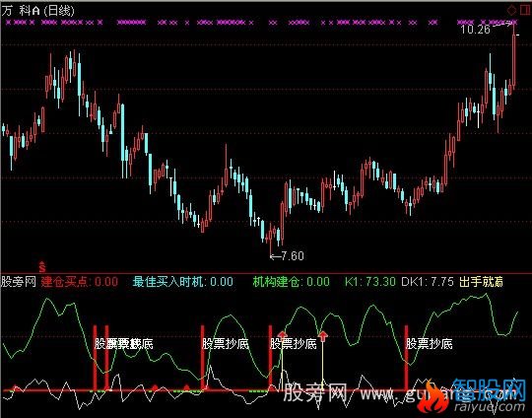Click the 10.26 high price label
Viewport: 532px width, 418px height.
[x=475, y=30]
